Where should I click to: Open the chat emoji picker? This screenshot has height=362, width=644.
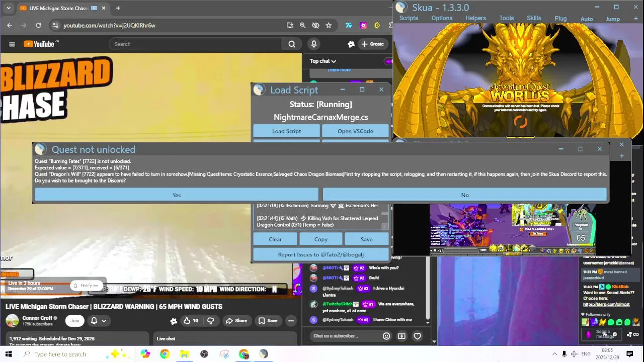coord(386,336)
